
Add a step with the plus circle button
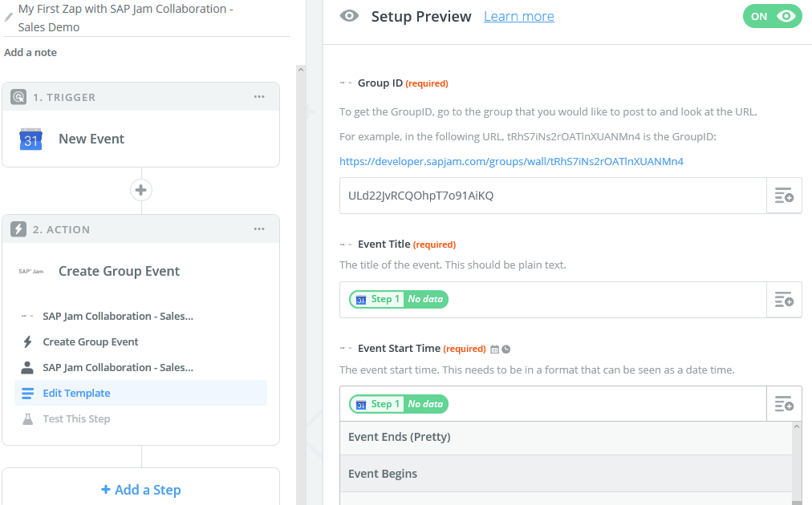coord(141,190)
